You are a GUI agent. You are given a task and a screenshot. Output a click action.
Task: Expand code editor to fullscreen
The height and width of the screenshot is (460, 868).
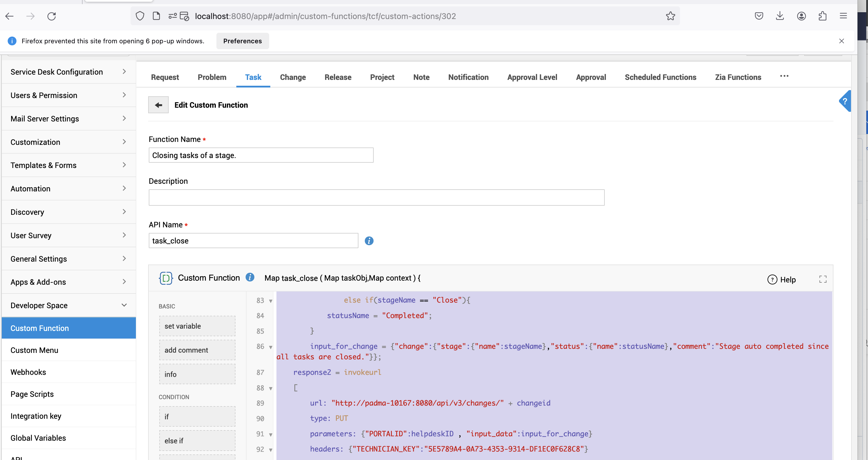(x=823, y=279)
